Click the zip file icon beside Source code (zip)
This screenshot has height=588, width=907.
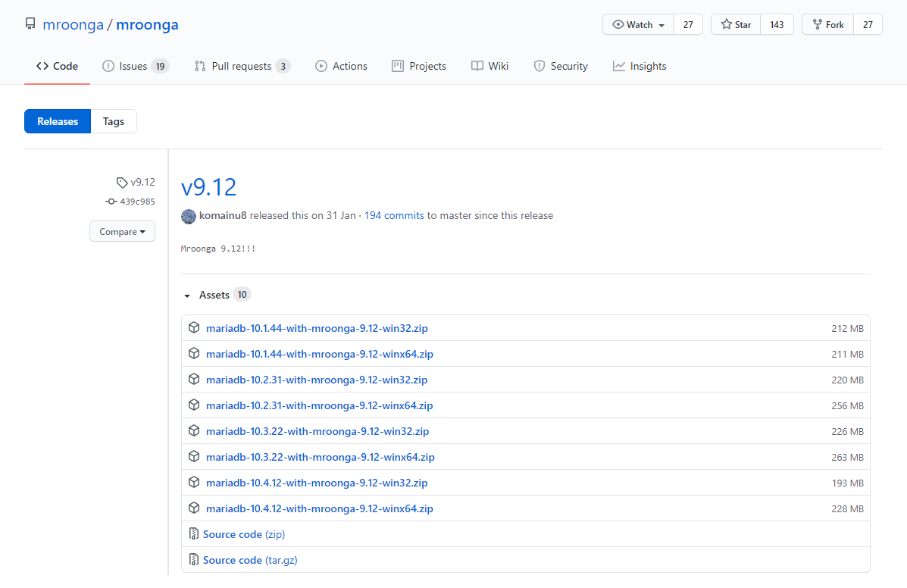[194, 534]
